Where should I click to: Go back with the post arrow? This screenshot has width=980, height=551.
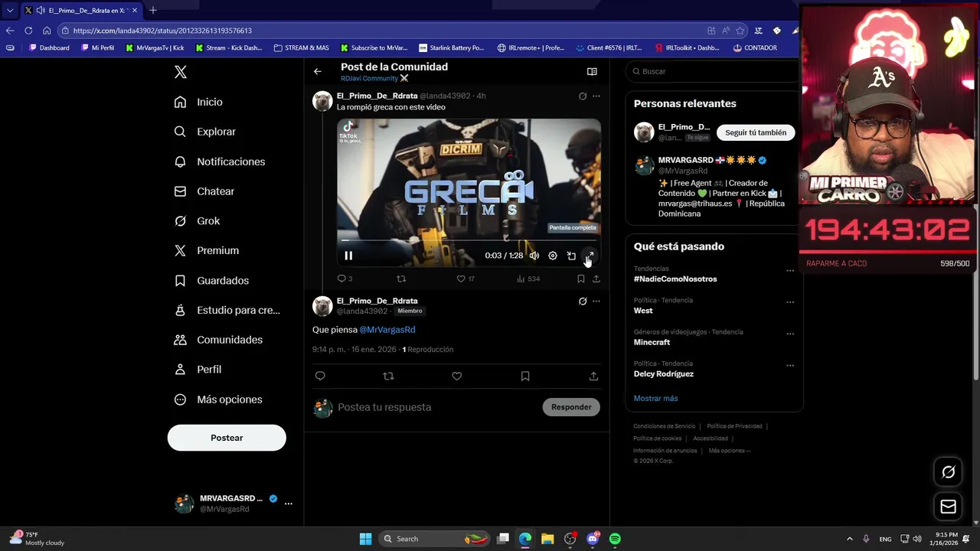(318, 71)
